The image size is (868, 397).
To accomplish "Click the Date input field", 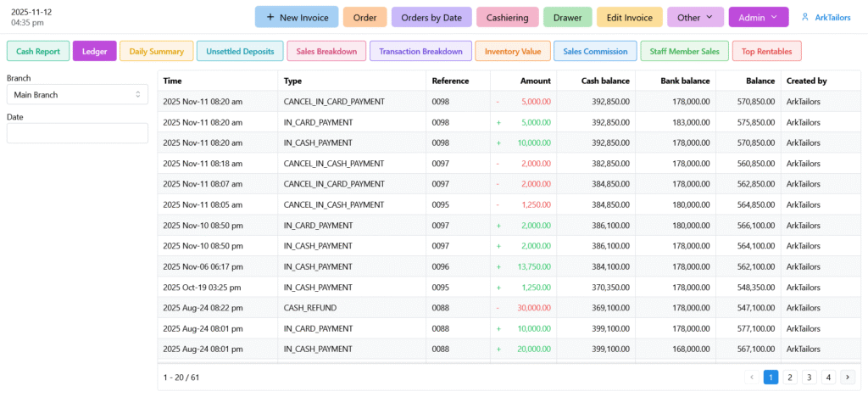I will click(x=77, y=133).
